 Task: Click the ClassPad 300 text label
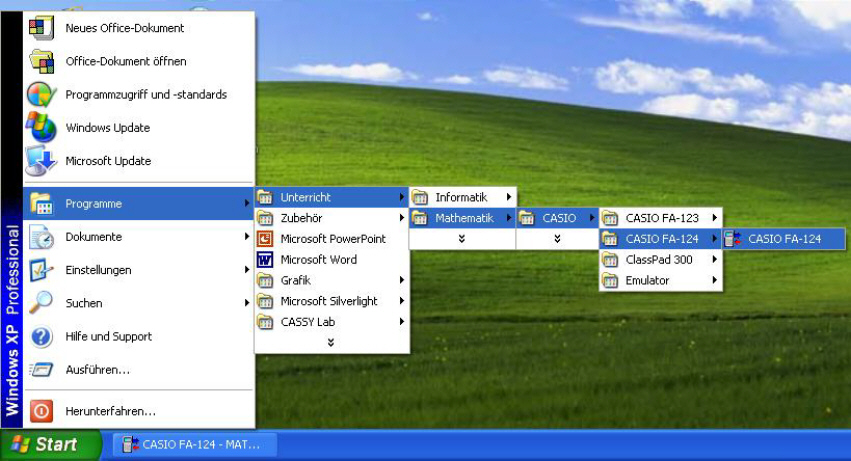[x=659, y=260]
